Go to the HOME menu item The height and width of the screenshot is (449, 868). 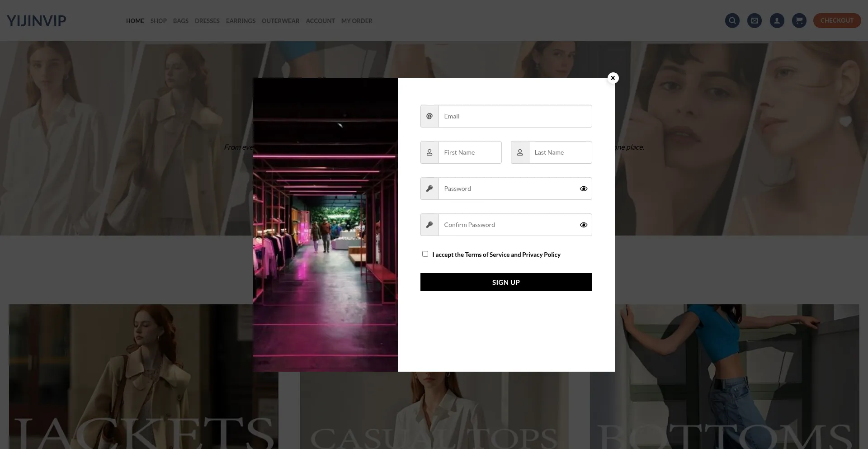pos(135,21)
